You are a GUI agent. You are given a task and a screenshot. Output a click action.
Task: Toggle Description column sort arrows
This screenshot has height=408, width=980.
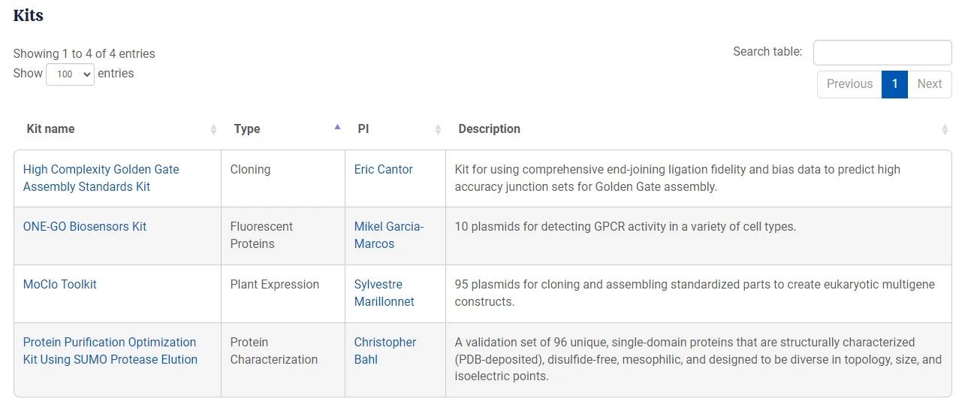point(944,129)
